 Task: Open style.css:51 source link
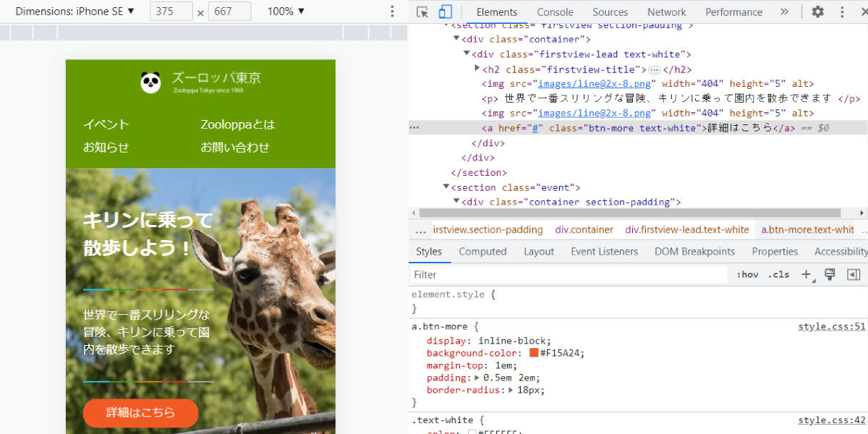[832, 326]
